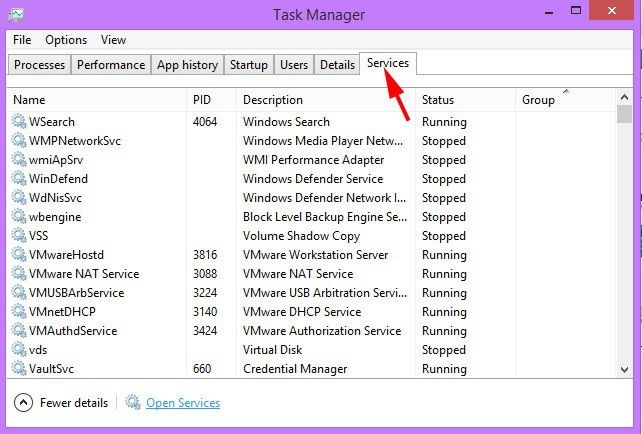Image resolution: width=642 pixels, height=434 pixels.
Task: Switch to the Details tab
Action: (337, 65)
